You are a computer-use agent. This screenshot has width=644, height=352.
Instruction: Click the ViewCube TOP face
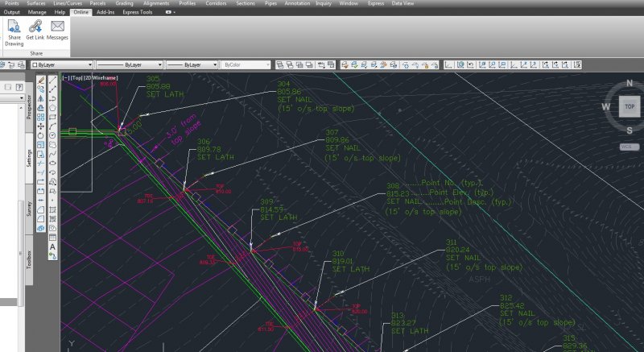[x=630, y=106]
